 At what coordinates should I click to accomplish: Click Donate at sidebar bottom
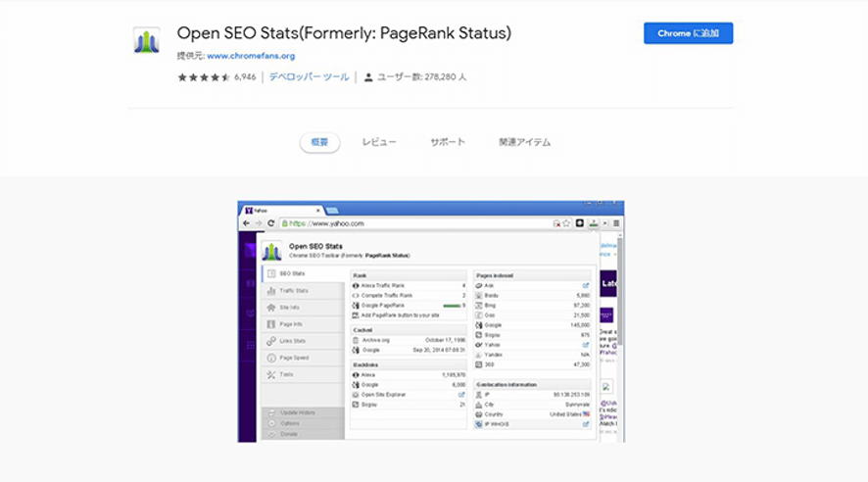pos(303,434)
